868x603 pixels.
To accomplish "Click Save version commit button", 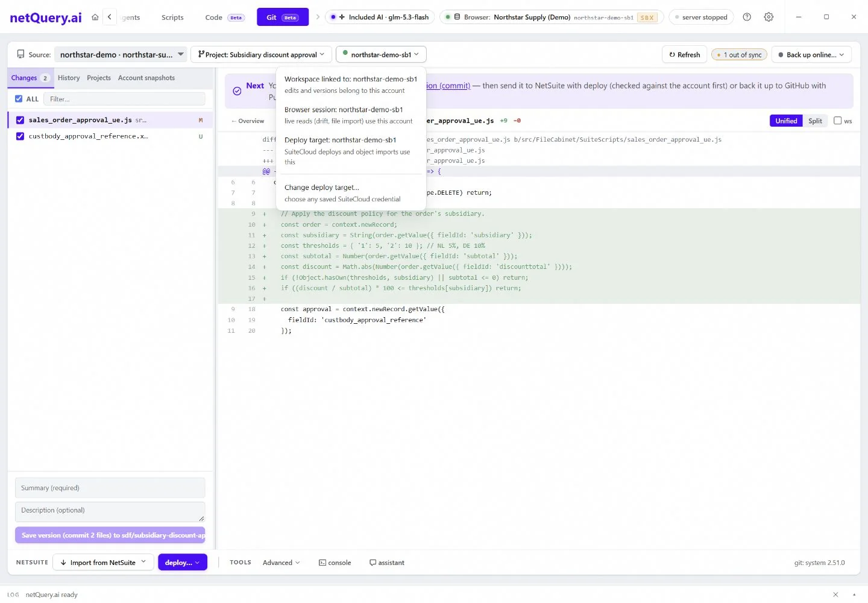I will (110, 535).
